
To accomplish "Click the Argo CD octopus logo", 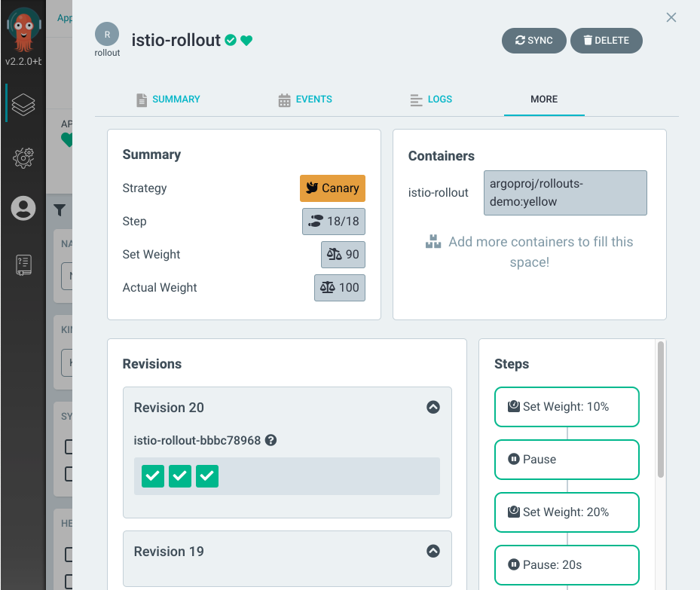I will 23,32.
